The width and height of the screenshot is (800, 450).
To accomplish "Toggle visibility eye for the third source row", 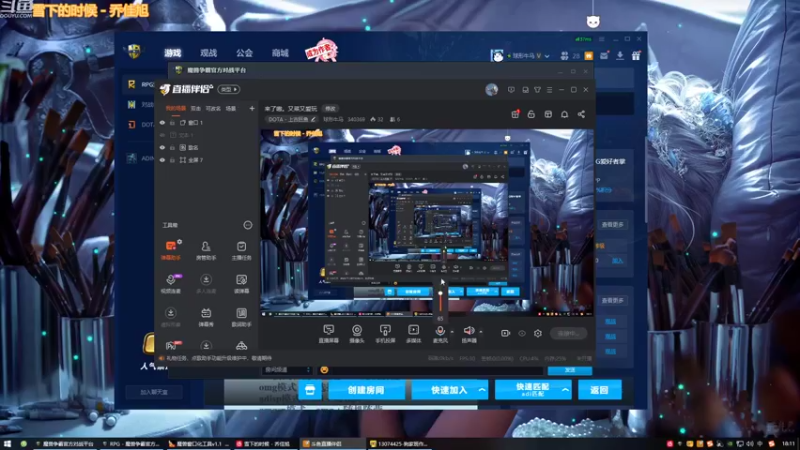I will 162,147.
